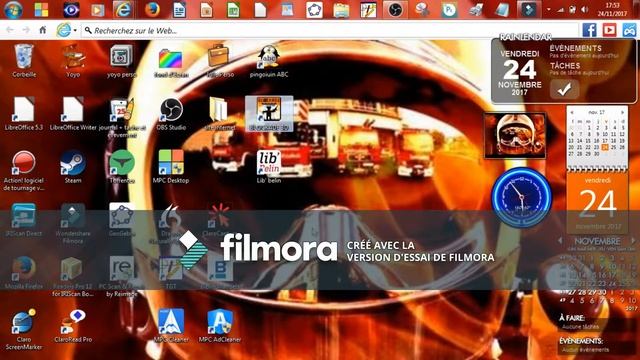Open the Yoyo desktop icon

tap(73, 60)
